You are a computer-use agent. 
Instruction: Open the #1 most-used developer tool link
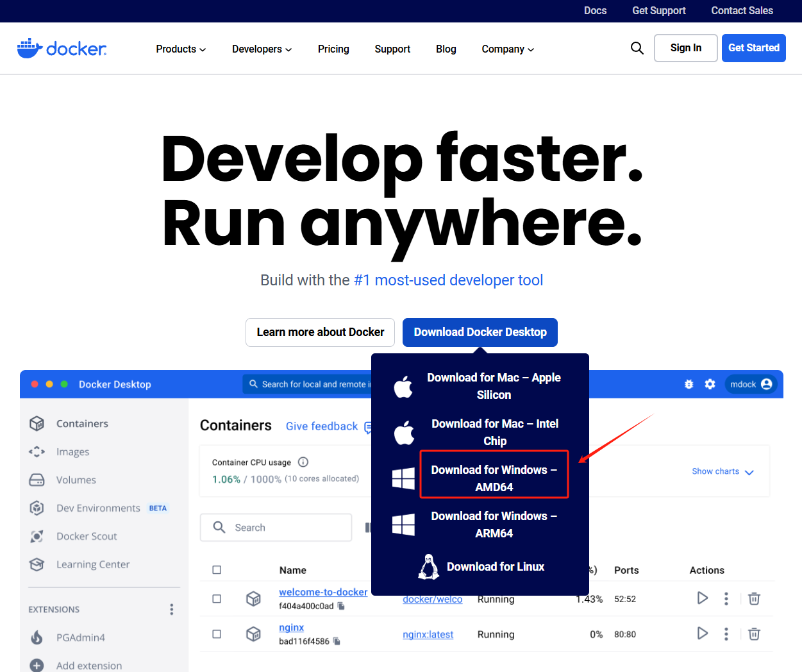(449, 280)
